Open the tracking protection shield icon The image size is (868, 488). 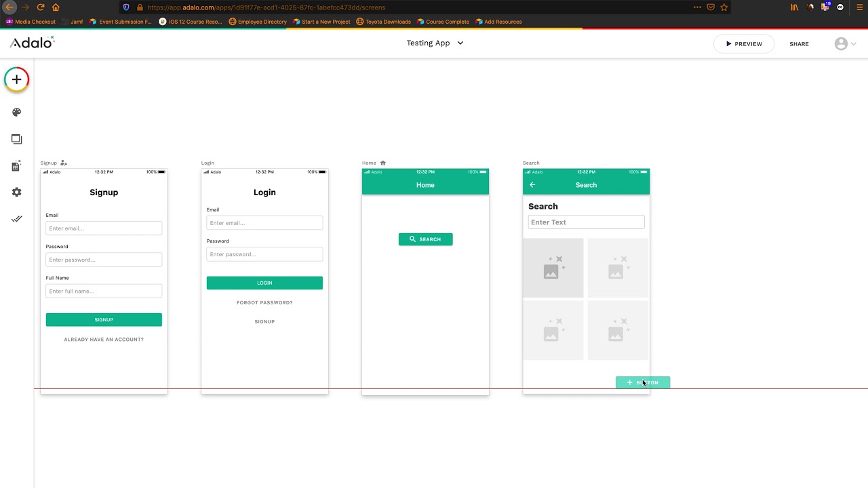(126, 7)
